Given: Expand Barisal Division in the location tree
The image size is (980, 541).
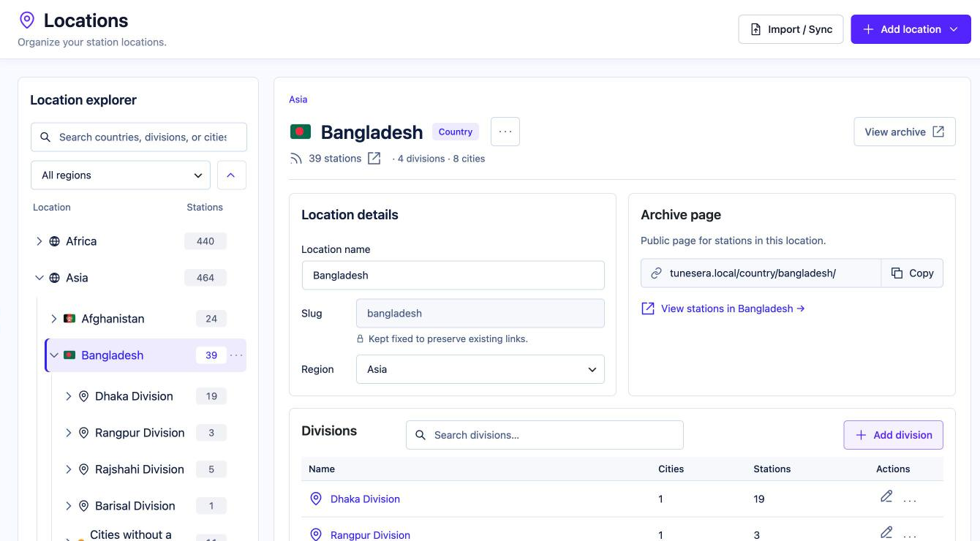Looking at the screenshot, I should (x=68, y=506).
